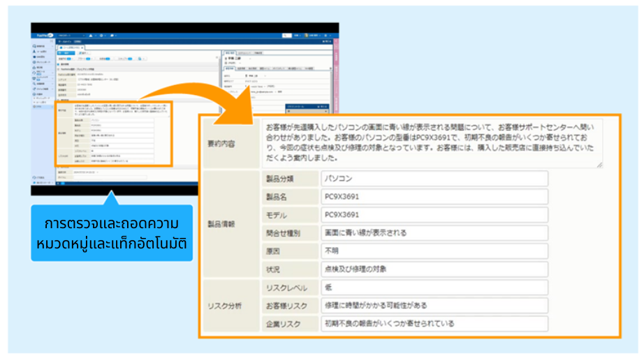The width and height of the screenshot is (644, 358).
Task: Click the 状況 field showing 点検及び修理の対象
Action: point(433,269)
